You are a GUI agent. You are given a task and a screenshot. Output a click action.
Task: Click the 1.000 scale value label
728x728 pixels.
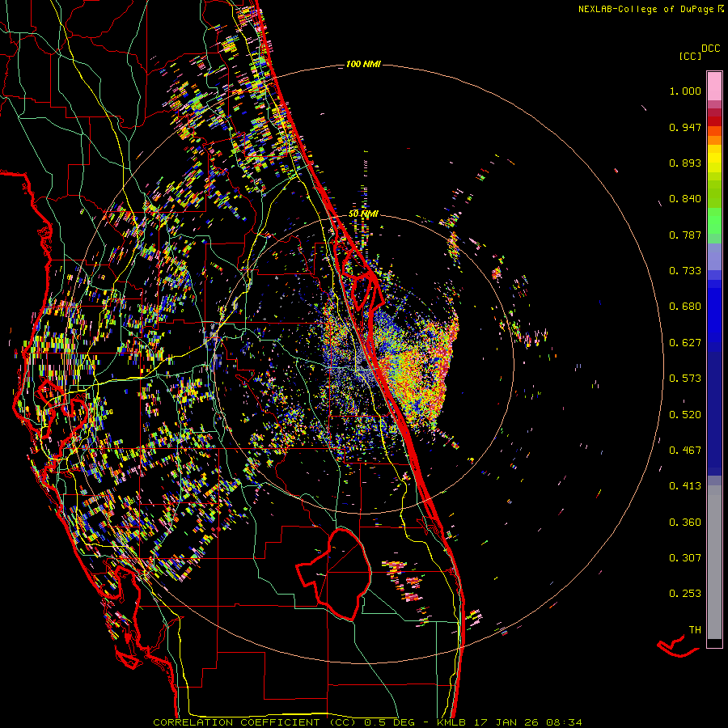(685, 91)
